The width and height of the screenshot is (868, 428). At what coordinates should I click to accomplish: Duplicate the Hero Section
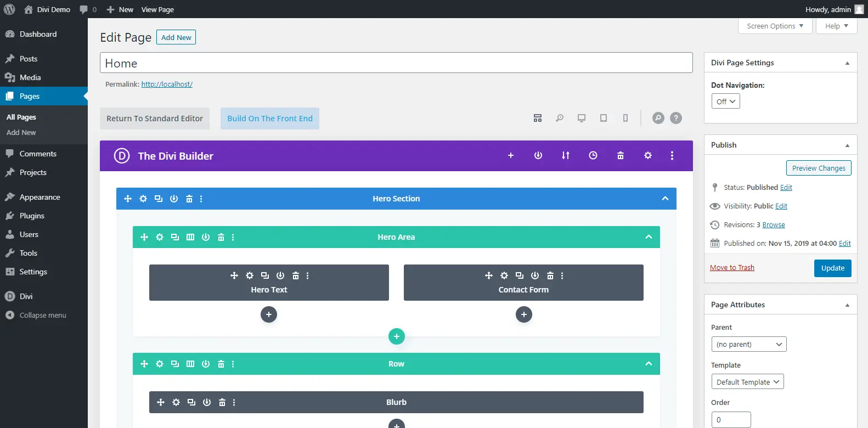tap(159, 199)
